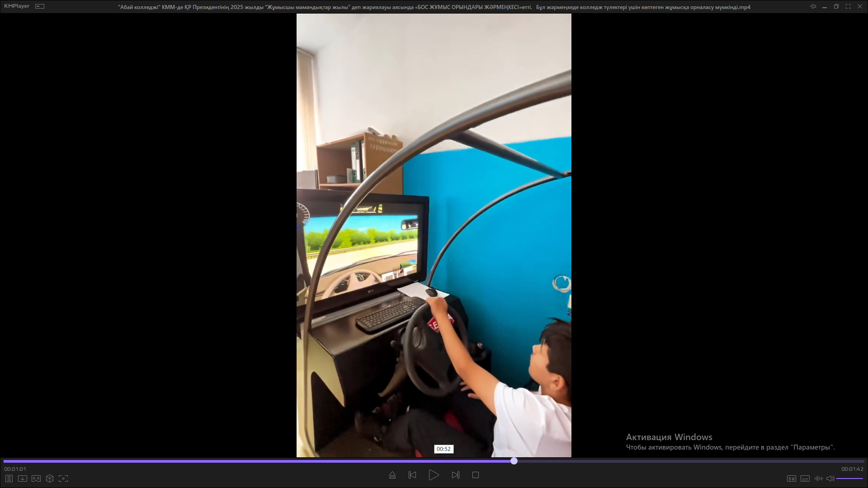Open the KMPlayer main menu logo

click(x=17, y=6)
